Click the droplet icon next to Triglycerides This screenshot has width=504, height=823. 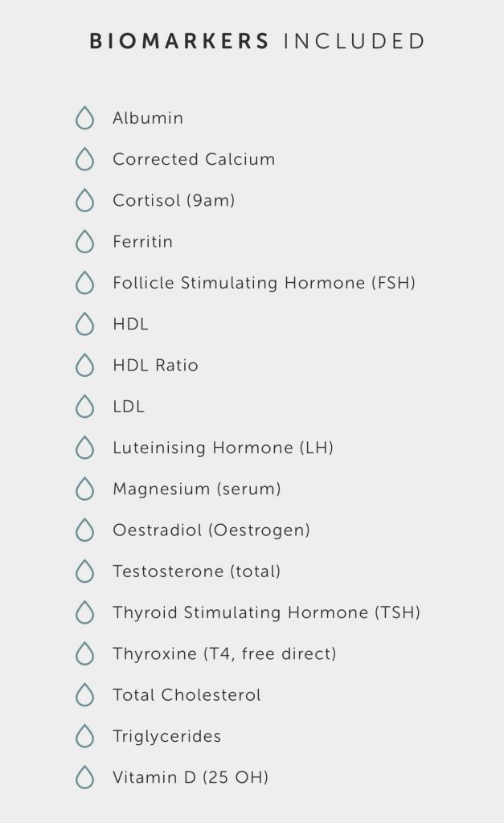point(84,736)
